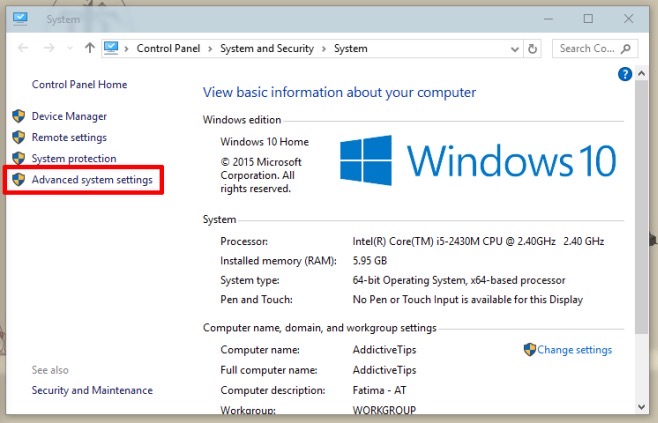Click the forward navigation arrow
Image resolution: width=658 pixels, height=423 pixels.
[x=49, y=48]
